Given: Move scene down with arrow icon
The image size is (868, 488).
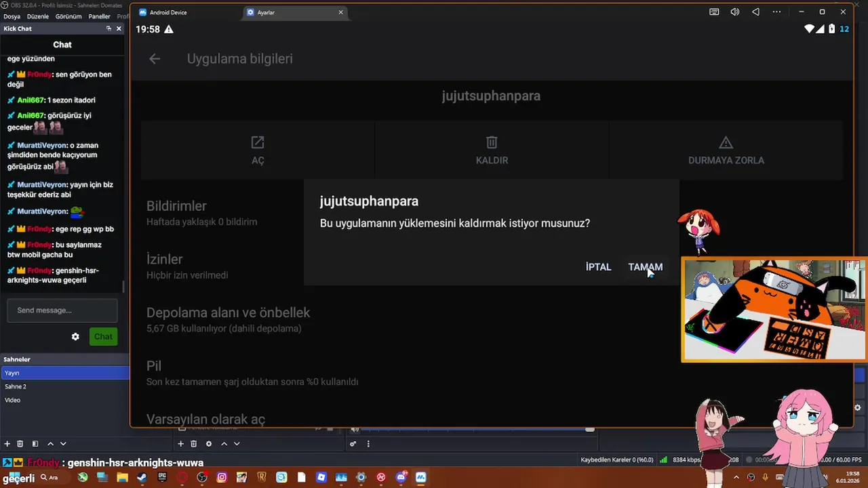Looking at the screenshot, I should [63, 444].
